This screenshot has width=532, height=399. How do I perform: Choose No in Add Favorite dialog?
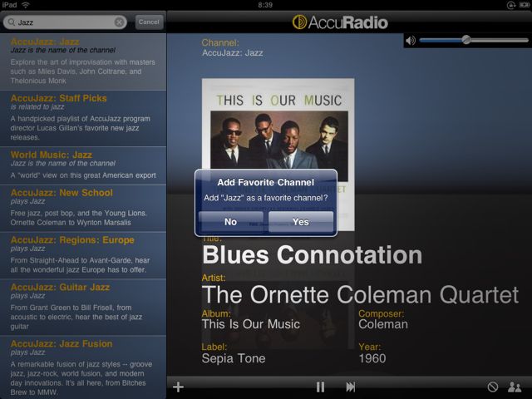click(x=231, y=222)
